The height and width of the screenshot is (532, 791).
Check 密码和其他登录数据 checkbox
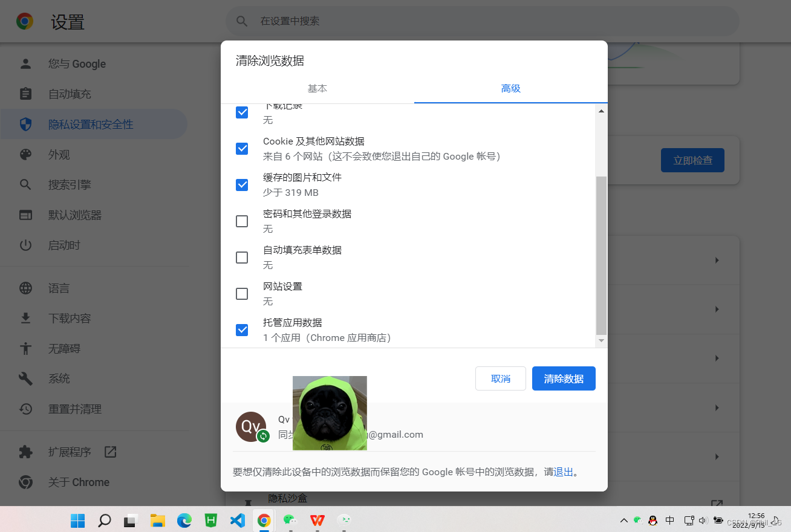coord(242,221)
